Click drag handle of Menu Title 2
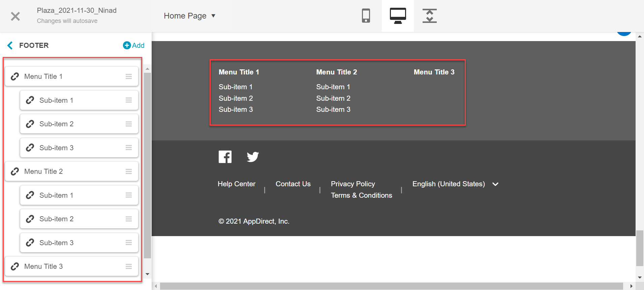644x290 pixels. 129,171
